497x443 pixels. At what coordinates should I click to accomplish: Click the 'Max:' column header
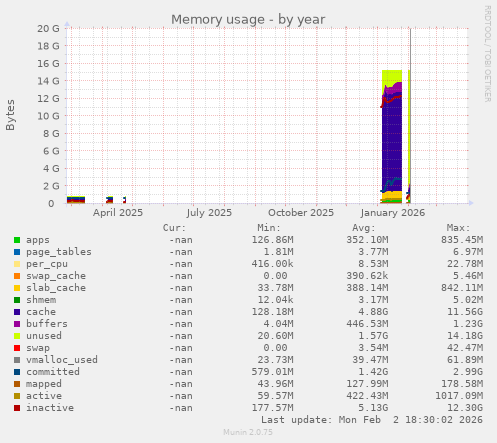click(x=458, y=228)
